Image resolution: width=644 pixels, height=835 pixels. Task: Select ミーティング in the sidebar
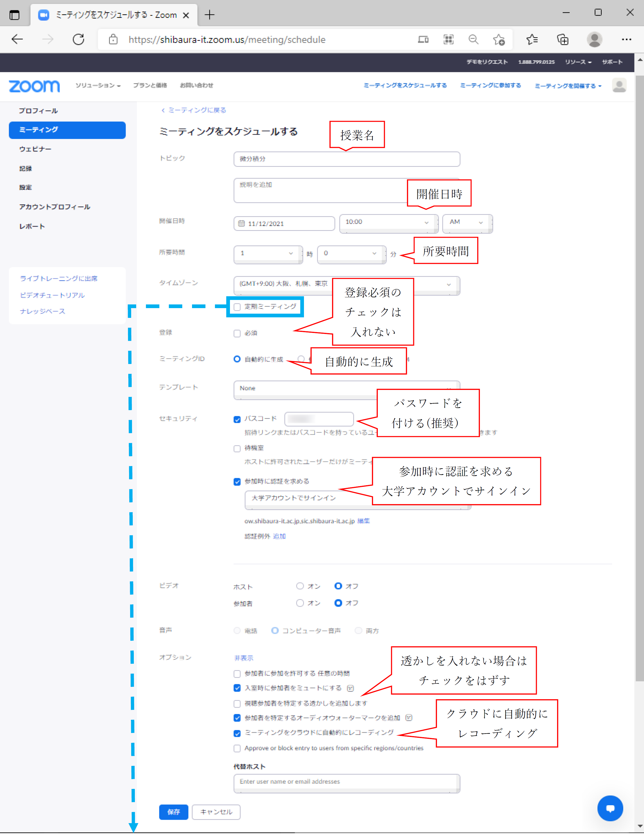[67, 130]
